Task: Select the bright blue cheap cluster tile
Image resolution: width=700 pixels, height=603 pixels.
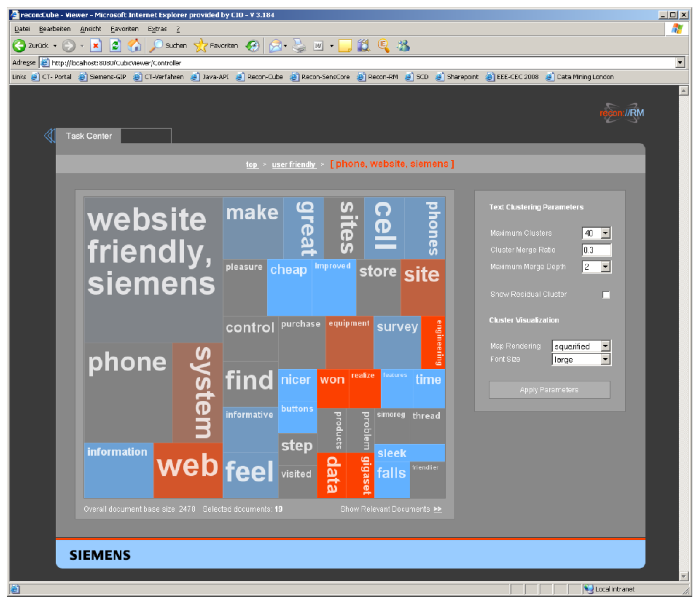Action: [x=289, y=288]
